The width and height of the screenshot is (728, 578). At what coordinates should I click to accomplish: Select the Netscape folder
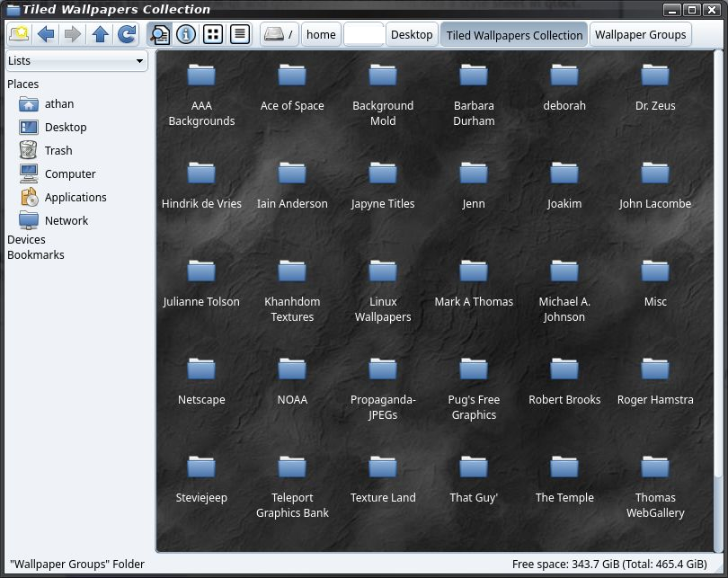[x=201, y=381]
